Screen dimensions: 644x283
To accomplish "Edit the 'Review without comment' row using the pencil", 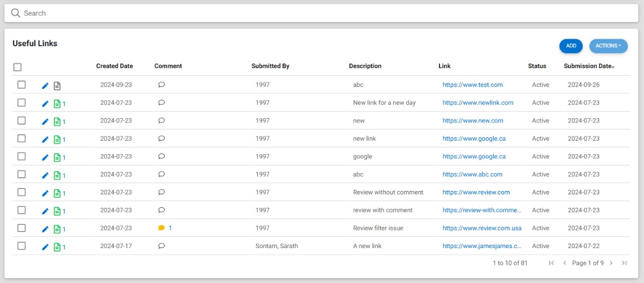I will (x=45, y=193).
